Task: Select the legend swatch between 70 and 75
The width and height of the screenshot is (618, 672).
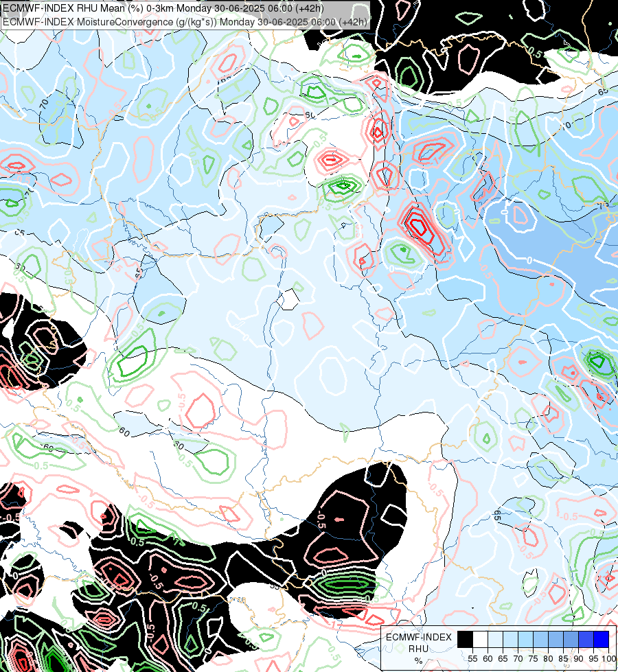Action: [525, 639]
